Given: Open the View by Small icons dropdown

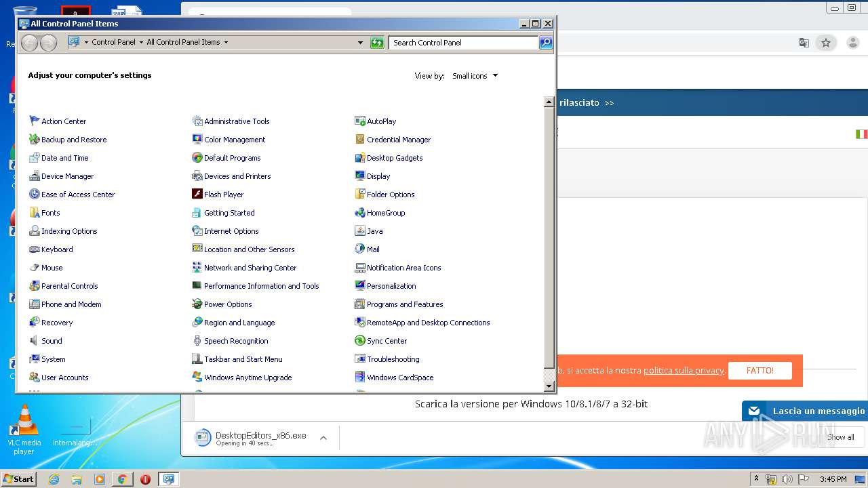Looking at the screenshot, I should pos(475,76).
